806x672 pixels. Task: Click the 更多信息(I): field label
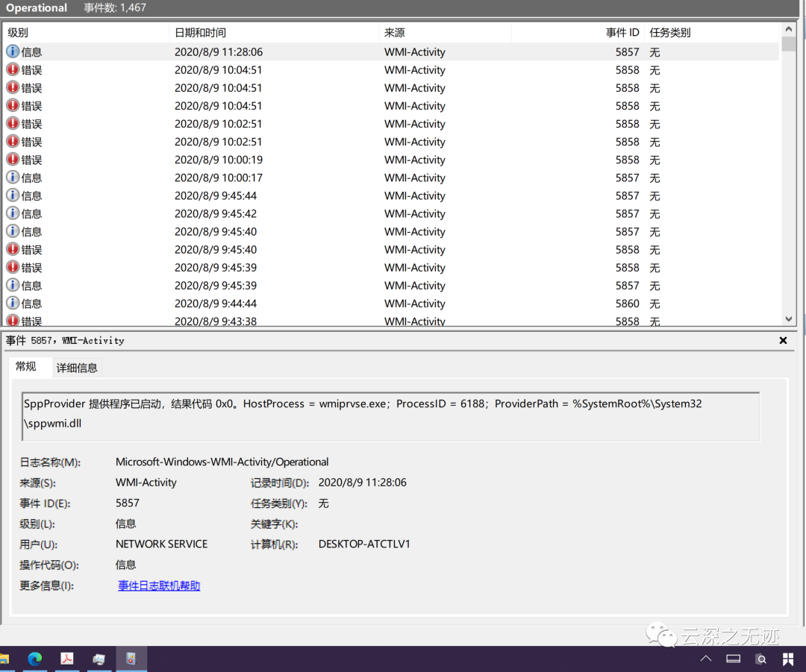47,585
